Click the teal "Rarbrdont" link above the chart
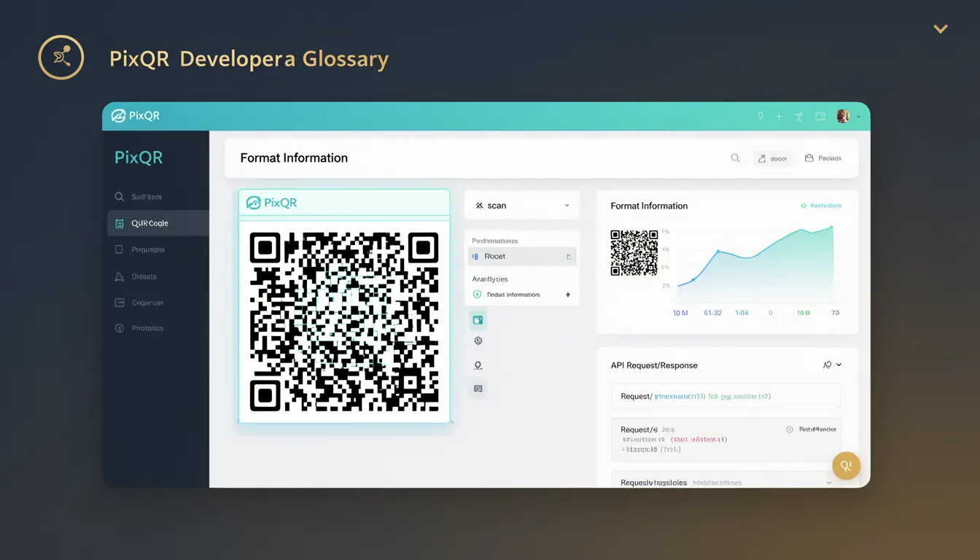The image size is (980, 560). click(820, 206)
